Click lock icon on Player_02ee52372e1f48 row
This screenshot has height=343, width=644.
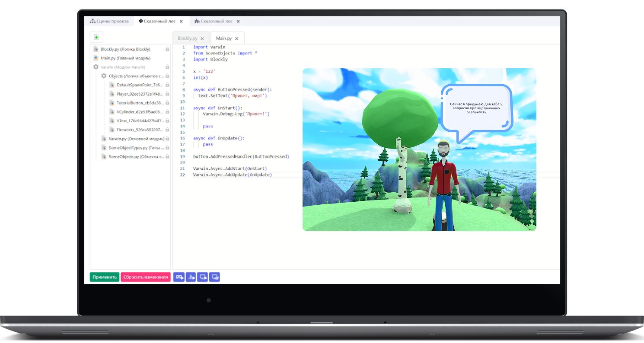tap(167, 94)
